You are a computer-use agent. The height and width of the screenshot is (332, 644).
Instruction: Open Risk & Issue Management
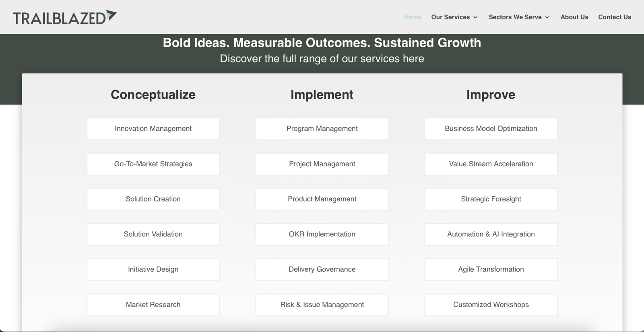pos(322,305)
